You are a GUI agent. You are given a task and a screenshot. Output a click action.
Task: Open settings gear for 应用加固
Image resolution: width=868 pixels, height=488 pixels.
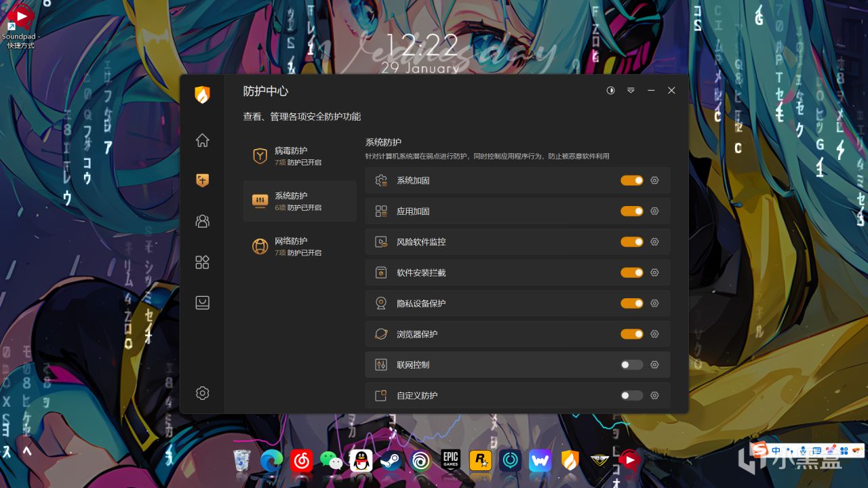[654, 211]
